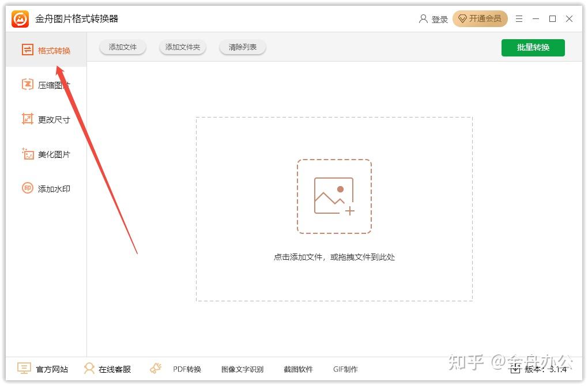588x386 pixels.
Task: Click the 添加水印 stamp icon
Action: click(27, 188)
